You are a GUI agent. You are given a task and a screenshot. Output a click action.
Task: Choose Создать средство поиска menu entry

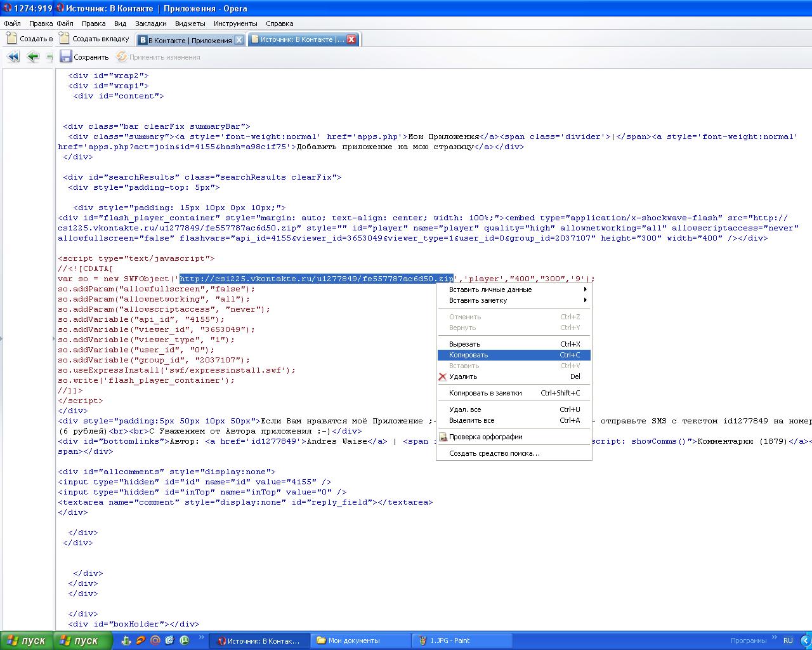(x=514, y=453)
